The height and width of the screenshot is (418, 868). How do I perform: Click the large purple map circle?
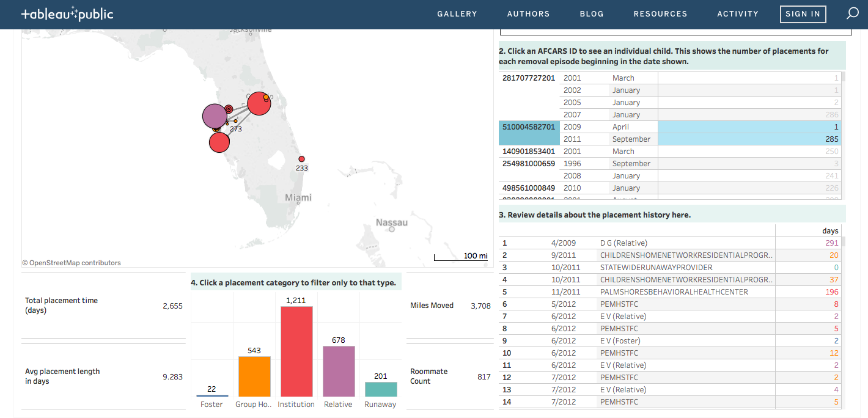tap(215, 116)
